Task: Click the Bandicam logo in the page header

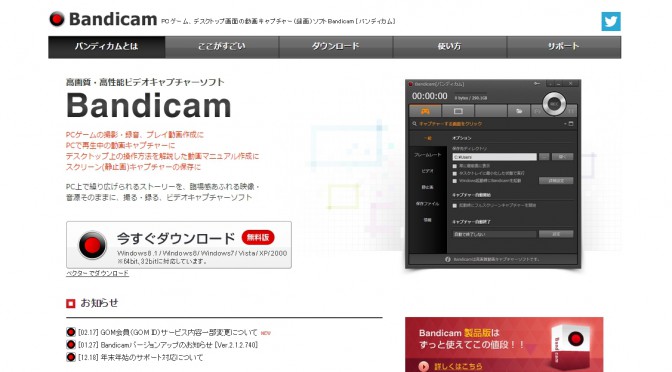Action: point(103,19)
